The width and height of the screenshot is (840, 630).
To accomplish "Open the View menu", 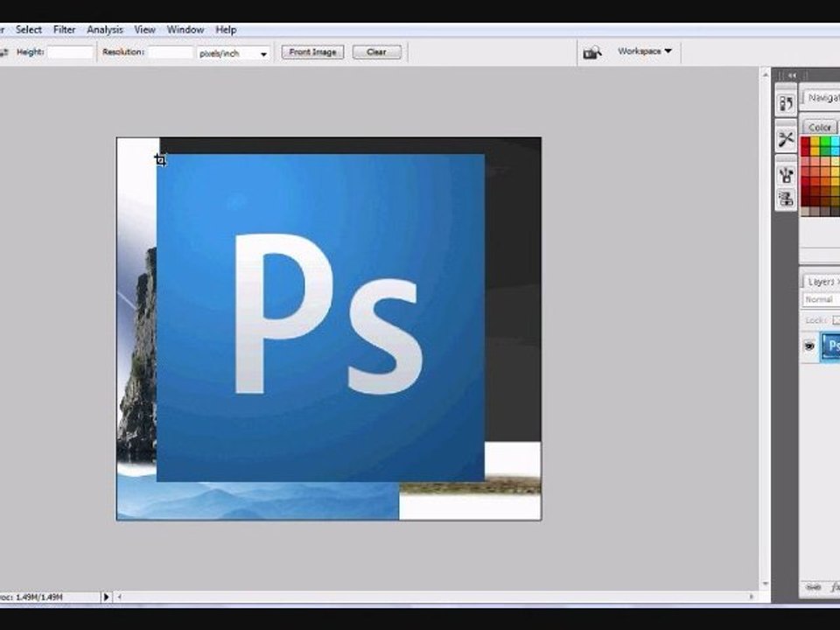I will pyautogui.click(x=144, y=30).
